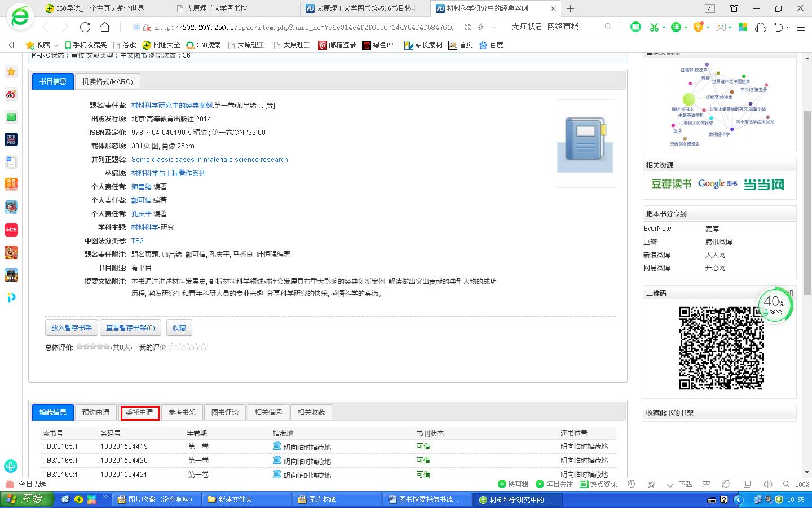Expand the undo button dropdown arrow
This screenshot has width=812, height=508.
pos(788,27)
